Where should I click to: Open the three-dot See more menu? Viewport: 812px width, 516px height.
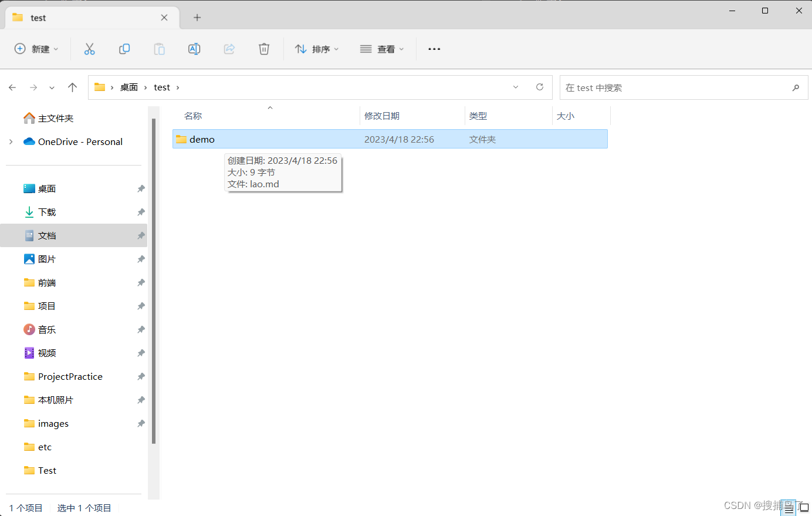tap(434, 49)
